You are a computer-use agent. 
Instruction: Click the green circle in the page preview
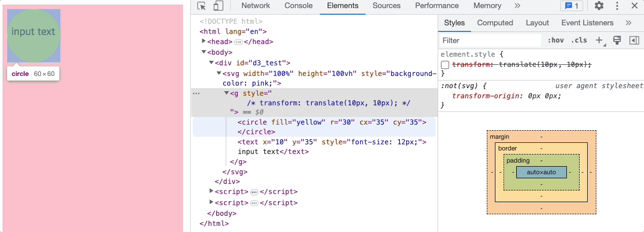(x=34, y=36)
